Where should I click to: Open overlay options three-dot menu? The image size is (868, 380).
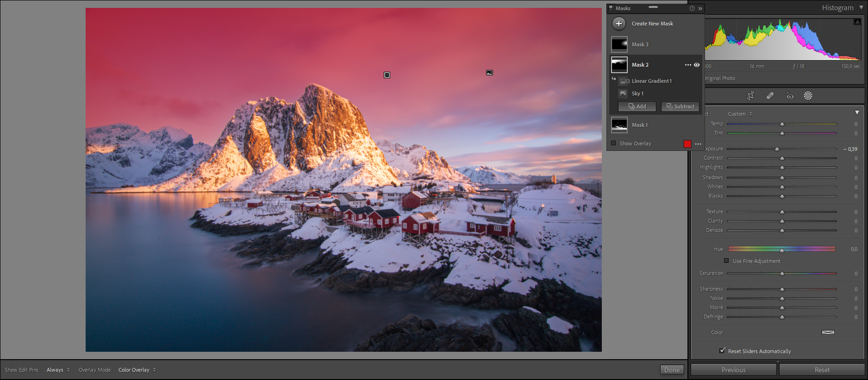pos(698,144)
